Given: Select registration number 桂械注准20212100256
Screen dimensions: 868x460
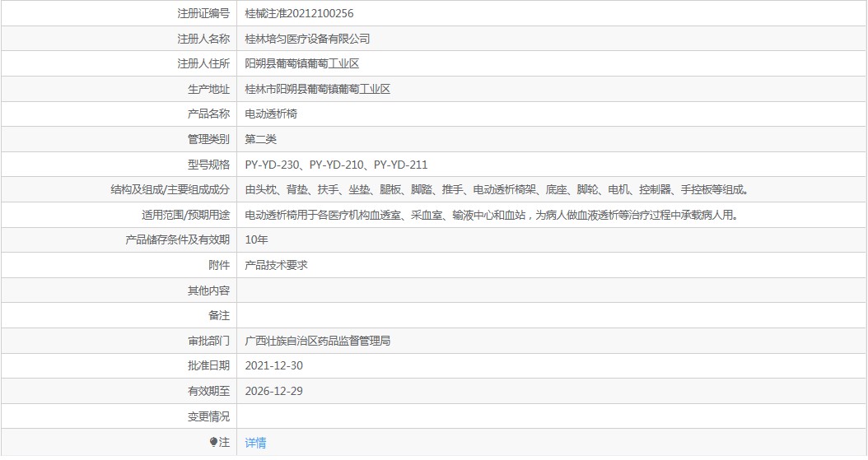Looking at the screenshot, I should (x=300, y=13).
